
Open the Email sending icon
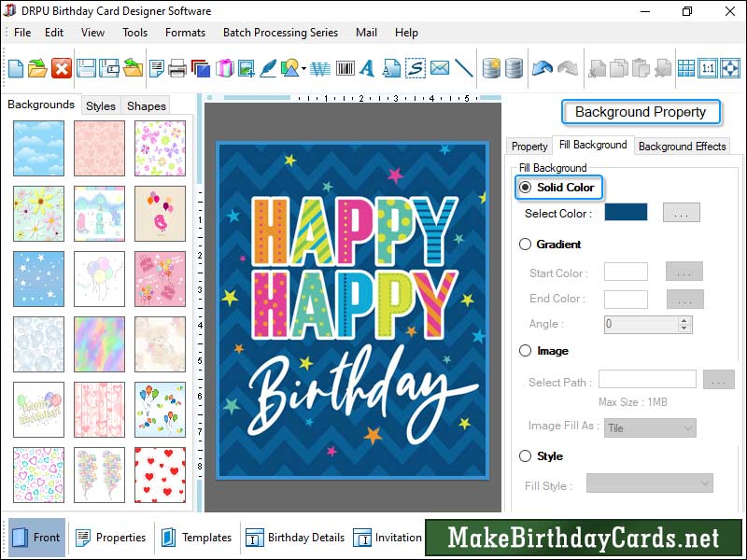tap(439, 67)
